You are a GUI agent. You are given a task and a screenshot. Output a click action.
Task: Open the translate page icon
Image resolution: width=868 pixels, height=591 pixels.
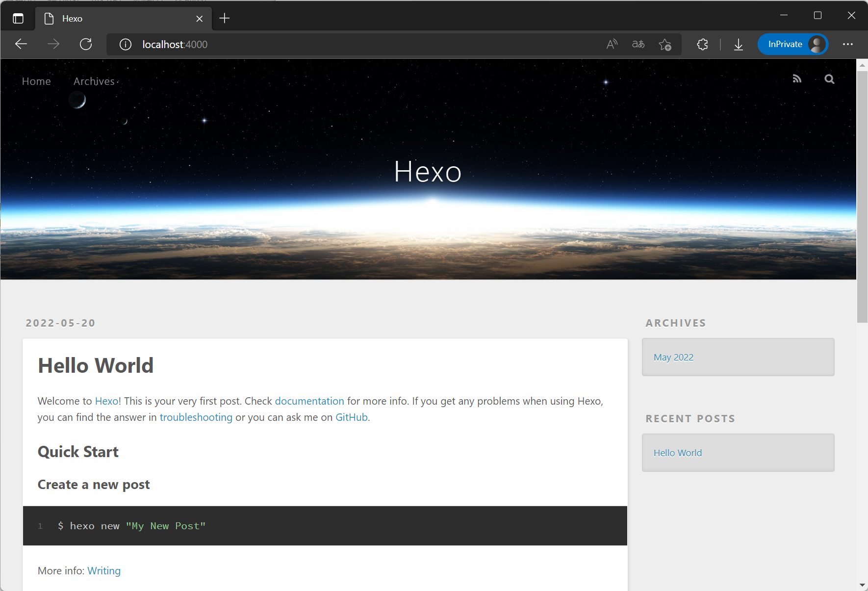[x=638, y=45]
